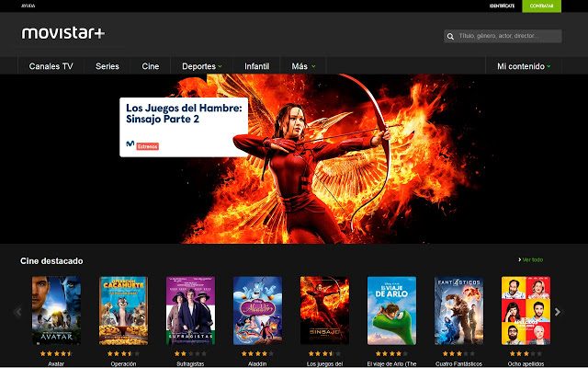Image resolution: width=588 pixels, height=368 pixels.
Task: Open the Avatar movie poster
Action: point(55,310)
